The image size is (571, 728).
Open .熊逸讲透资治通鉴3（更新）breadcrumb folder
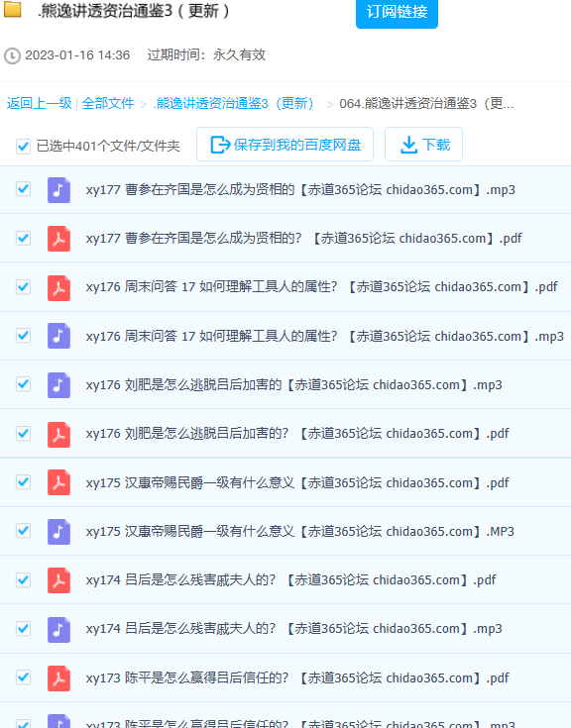coord(236,103)
